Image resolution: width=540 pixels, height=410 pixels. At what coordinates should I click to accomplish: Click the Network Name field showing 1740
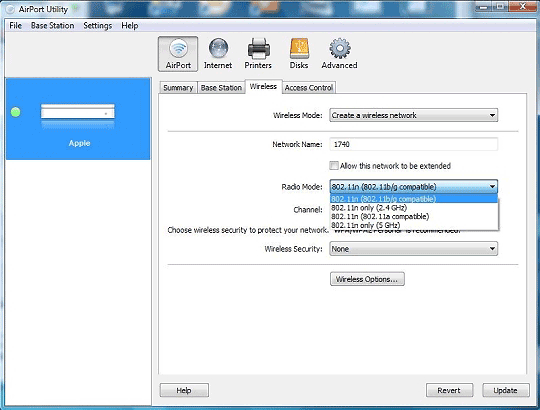pos(414,144)
